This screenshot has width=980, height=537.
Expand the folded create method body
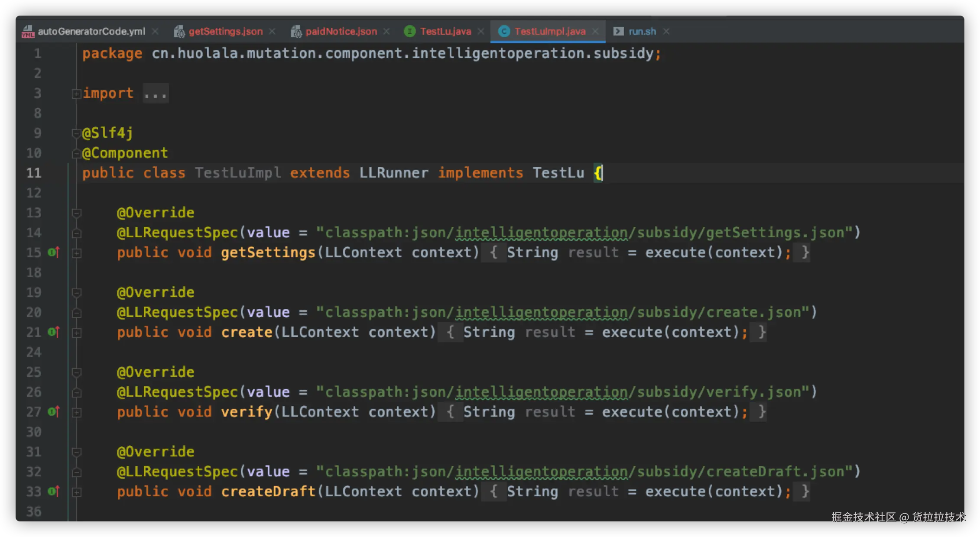click(x=77, y=333)
